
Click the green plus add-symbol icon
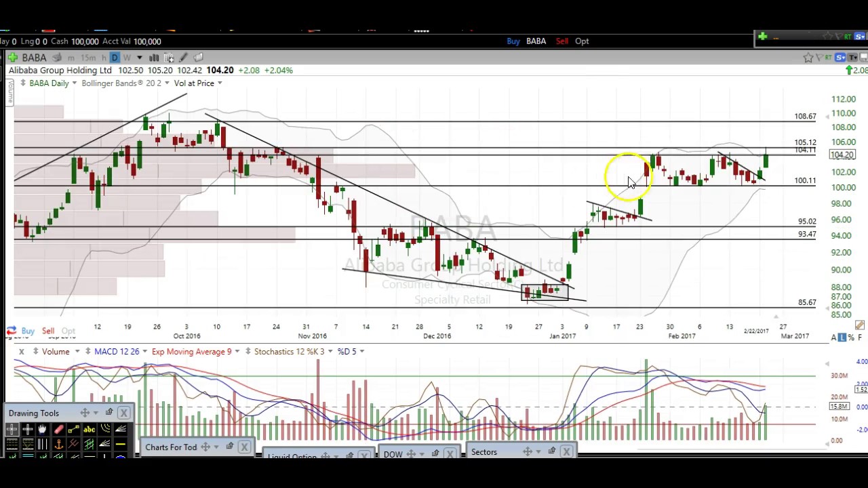tap(13, 58)
